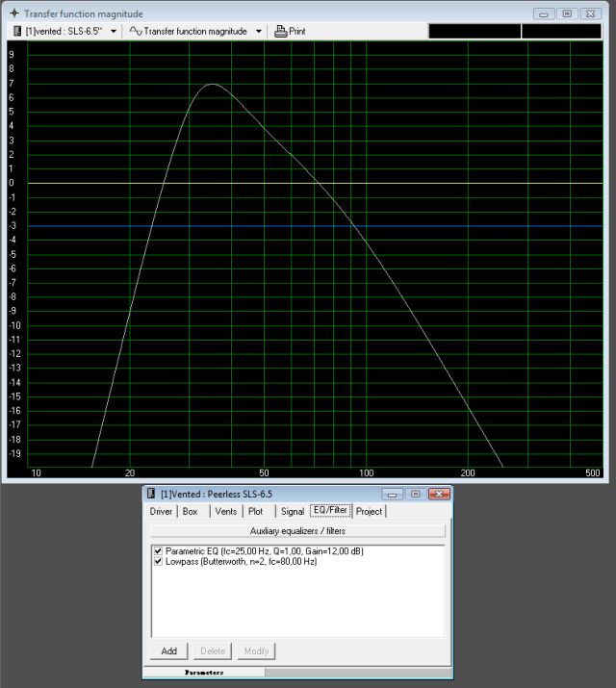The image size is (616, 688).
Task: Select the Vents tab
Action: pos(225,511)
